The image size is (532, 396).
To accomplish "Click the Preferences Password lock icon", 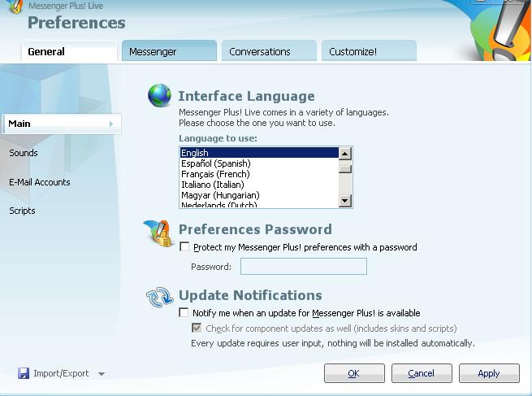I will 159,233.
